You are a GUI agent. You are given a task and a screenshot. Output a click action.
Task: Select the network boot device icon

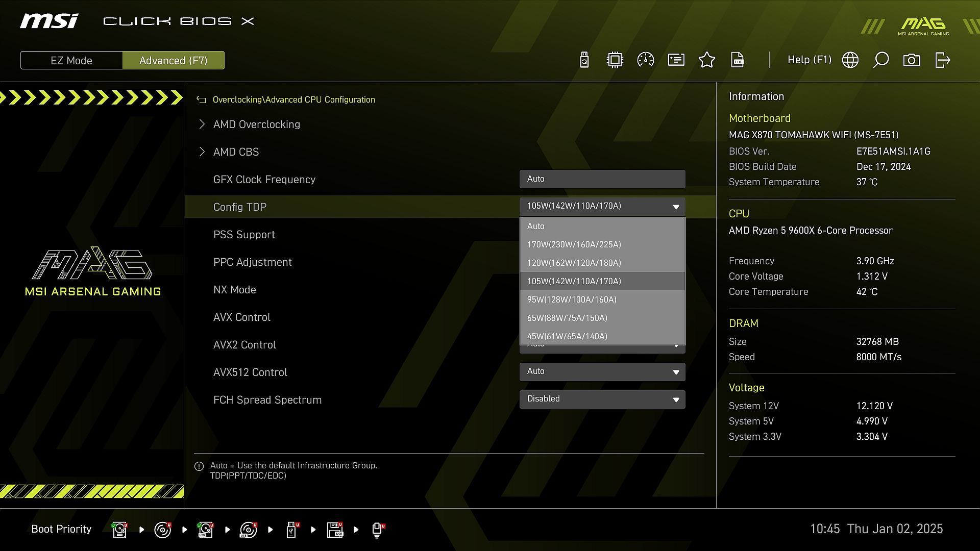click(377, 530)
